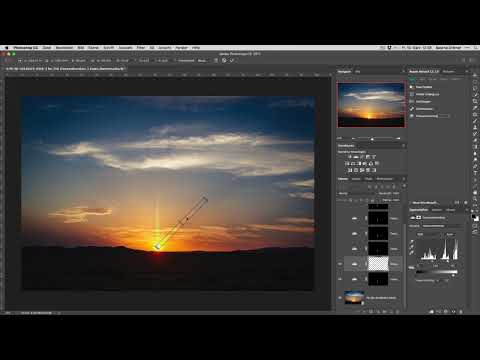The width and height of the screenshot is (480, 360).
Task: Click the Navigator preview thumbnail
Action: tap(371, 105)
